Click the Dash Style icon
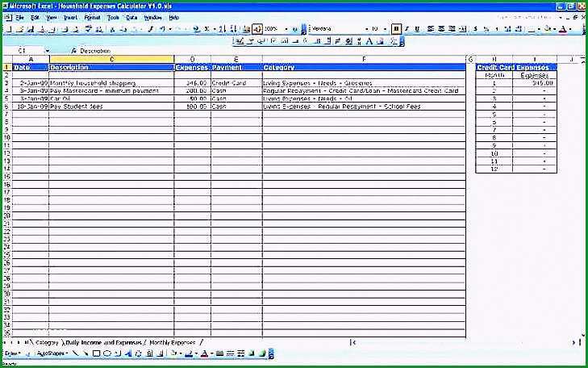Screen dimensions: 588x368 click(230, 353)
